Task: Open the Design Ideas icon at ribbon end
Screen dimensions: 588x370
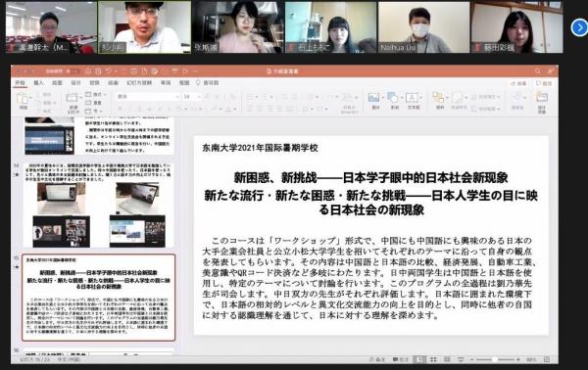Action: (x=542, y=97)
